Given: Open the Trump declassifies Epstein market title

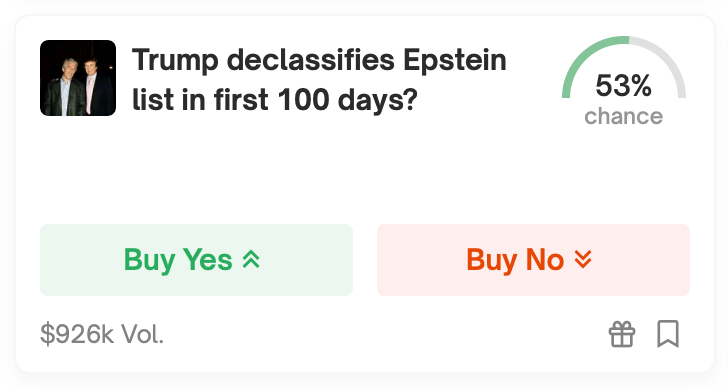Looking at the screenshot, I should tap(319, 79).
